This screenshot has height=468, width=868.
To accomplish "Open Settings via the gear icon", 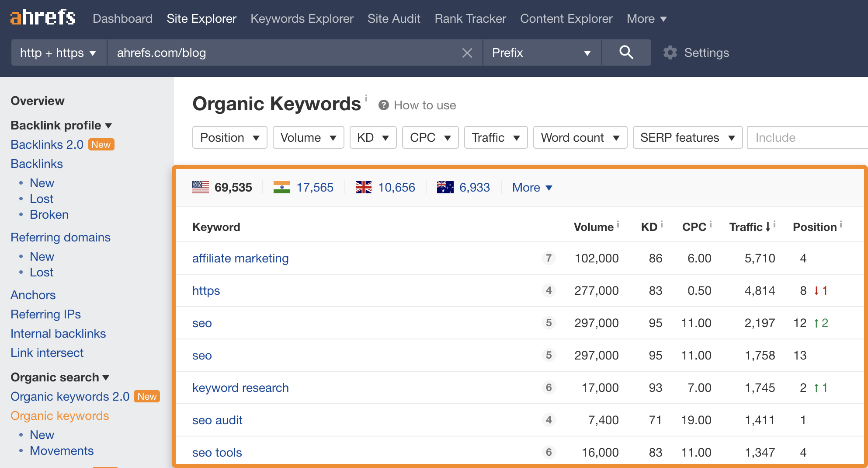I will (x=670, y=53).
